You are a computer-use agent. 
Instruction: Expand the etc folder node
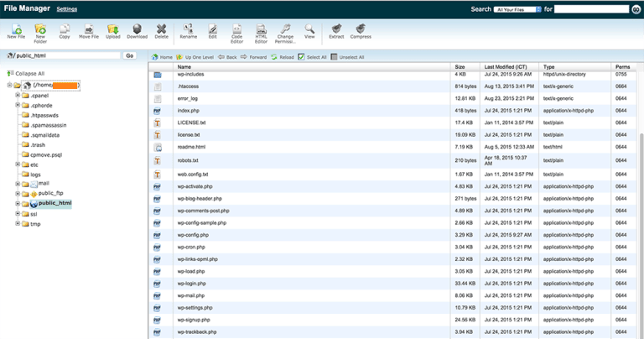coord(18,164)
